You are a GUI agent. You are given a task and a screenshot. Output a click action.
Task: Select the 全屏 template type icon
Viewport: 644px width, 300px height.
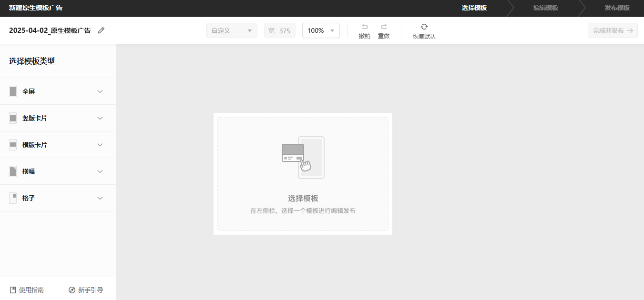coord(13,91)
